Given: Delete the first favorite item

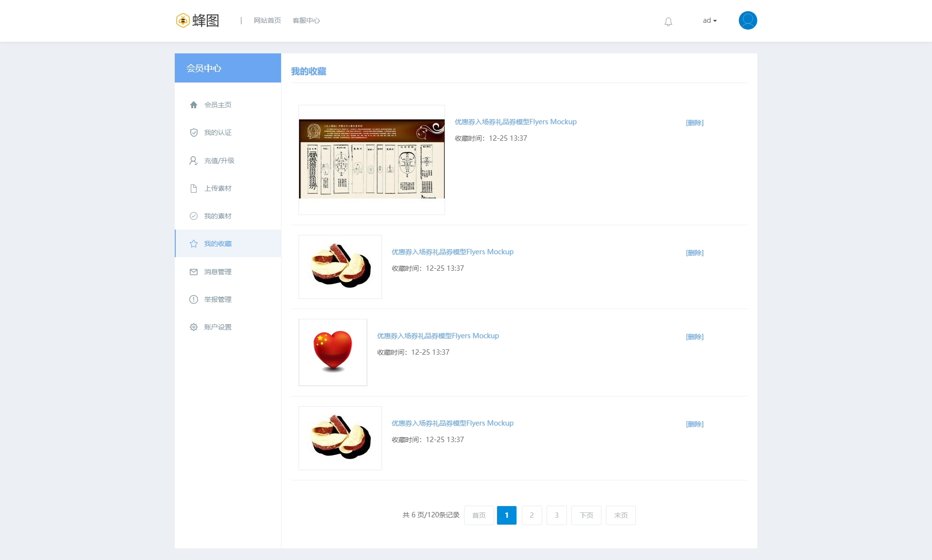Looking at the screenshot, I should point(695,123).
